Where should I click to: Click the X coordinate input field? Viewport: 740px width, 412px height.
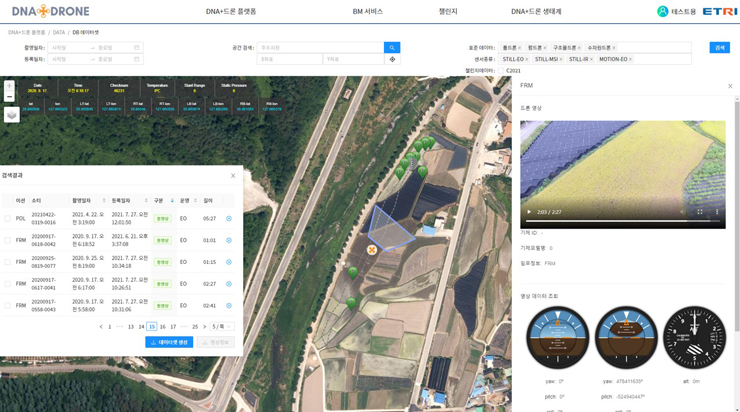pyautogui.click(x=290, y=59)
